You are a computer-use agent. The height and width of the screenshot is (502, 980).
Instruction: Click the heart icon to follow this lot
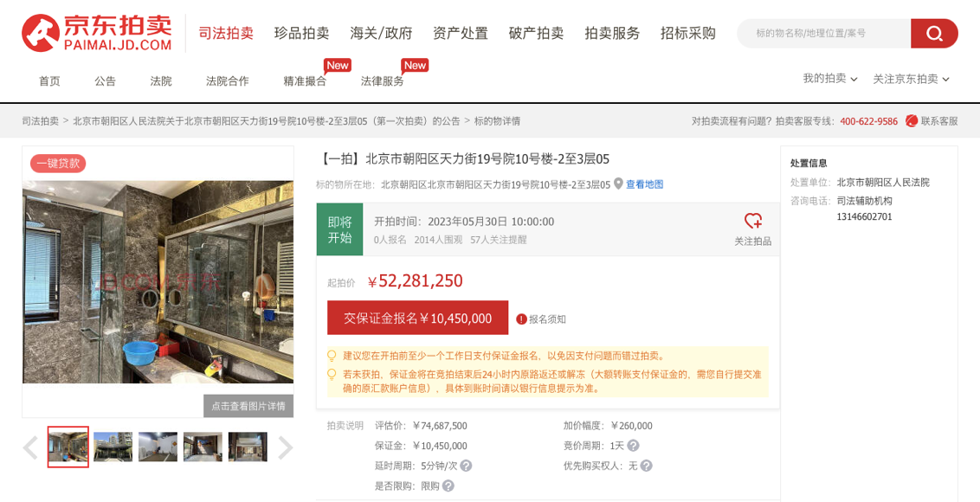(x=752, y=222)
